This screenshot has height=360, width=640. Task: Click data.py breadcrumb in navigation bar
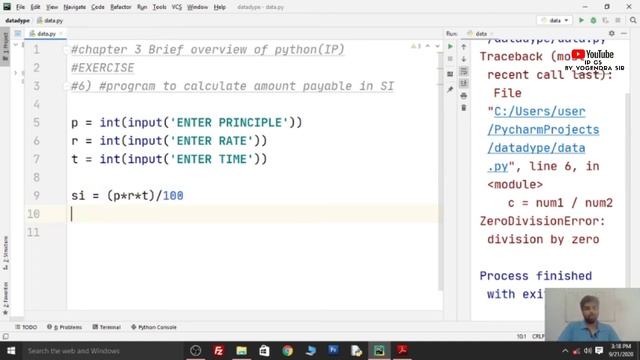click(50, 20)
